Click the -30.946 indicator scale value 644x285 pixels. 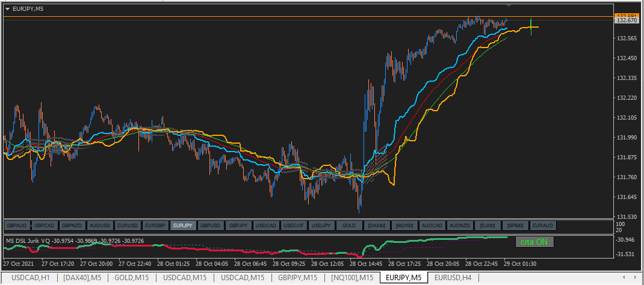pyautogui.click(x=625, y=239)
